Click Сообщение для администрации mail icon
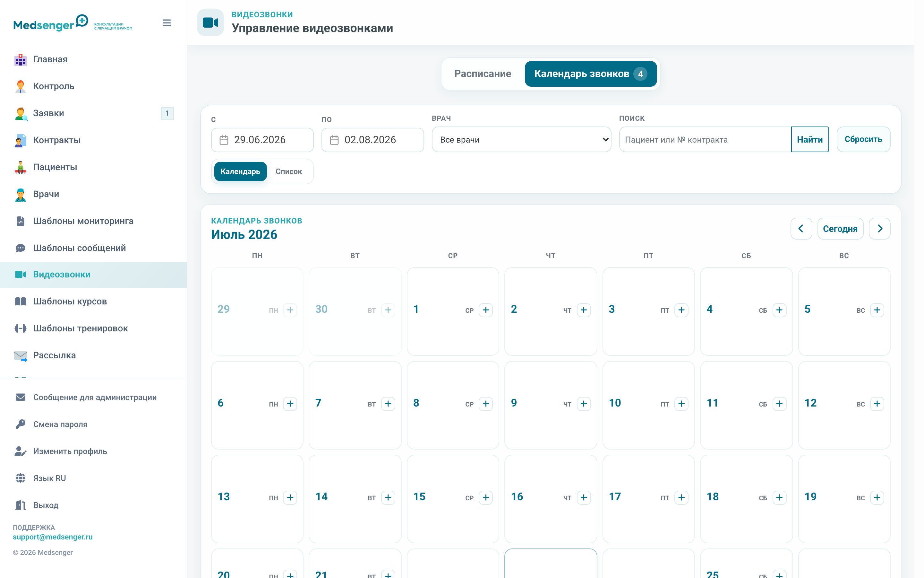 [21, 397]
